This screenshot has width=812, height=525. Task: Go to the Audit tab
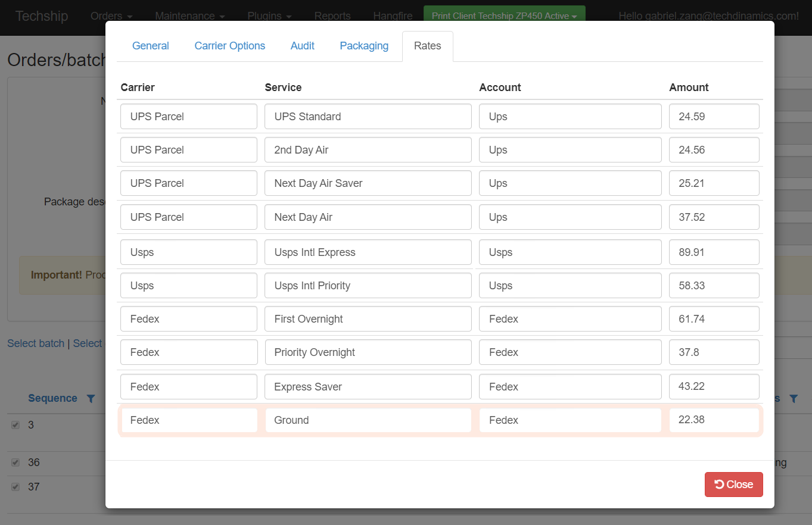coord(303,46)
